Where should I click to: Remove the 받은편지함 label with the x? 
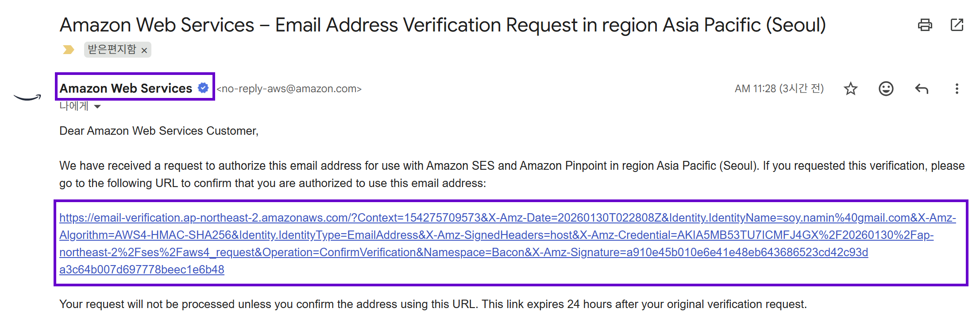coord(144,51)
